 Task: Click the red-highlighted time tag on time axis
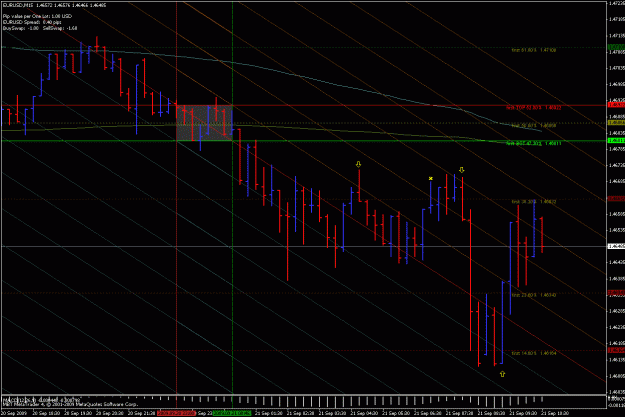pyautogui.click(x=176, y=413)
